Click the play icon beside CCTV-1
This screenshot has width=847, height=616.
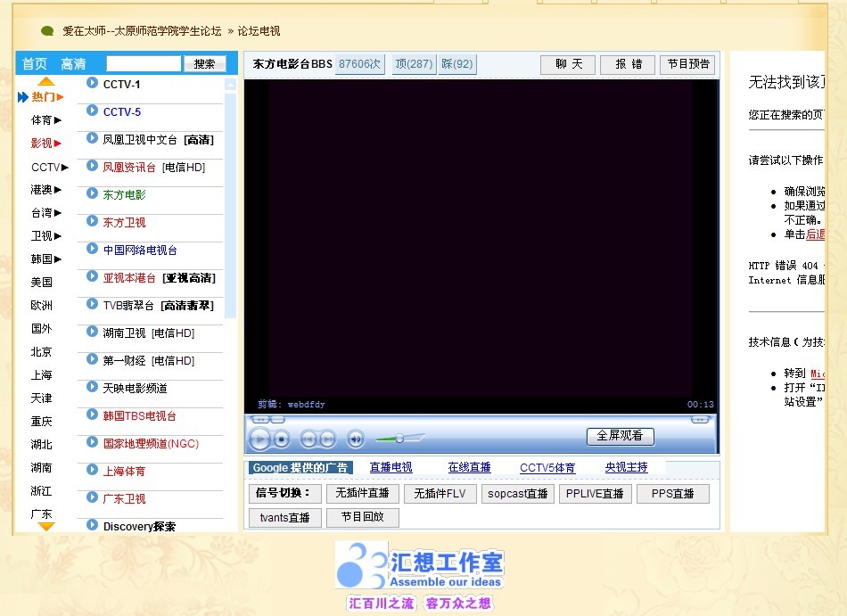tap(93, 83)
